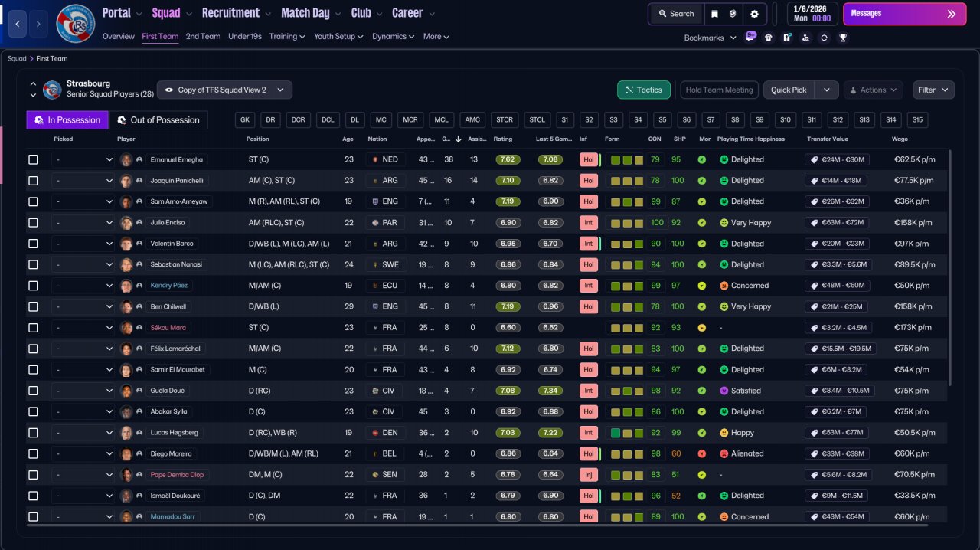Click the Strasbourg club badge logo
The image size is (980, 550).
click(76, 24)
